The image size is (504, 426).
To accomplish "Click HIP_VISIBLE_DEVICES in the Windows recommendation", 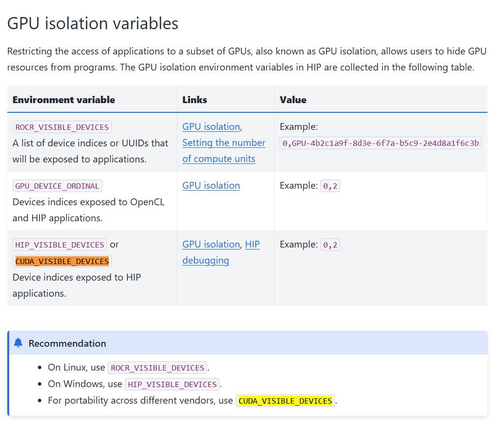I will point(172,384).
